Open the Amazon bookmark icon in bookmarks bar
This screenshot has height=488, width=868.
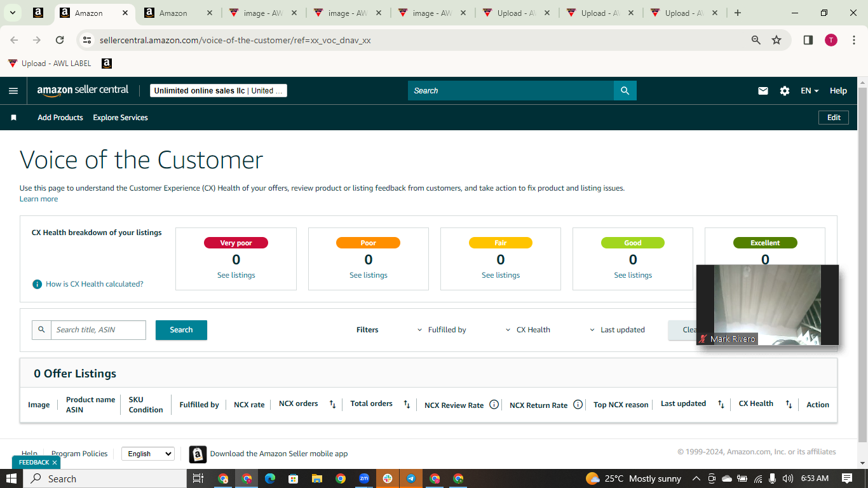[107, 64]
